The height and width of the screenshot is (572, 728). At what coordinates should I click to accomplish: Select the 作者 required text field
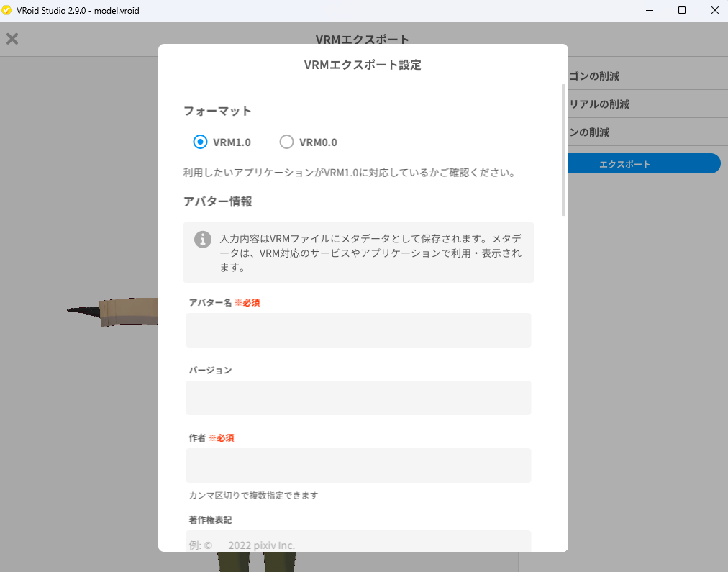[358, 466]
